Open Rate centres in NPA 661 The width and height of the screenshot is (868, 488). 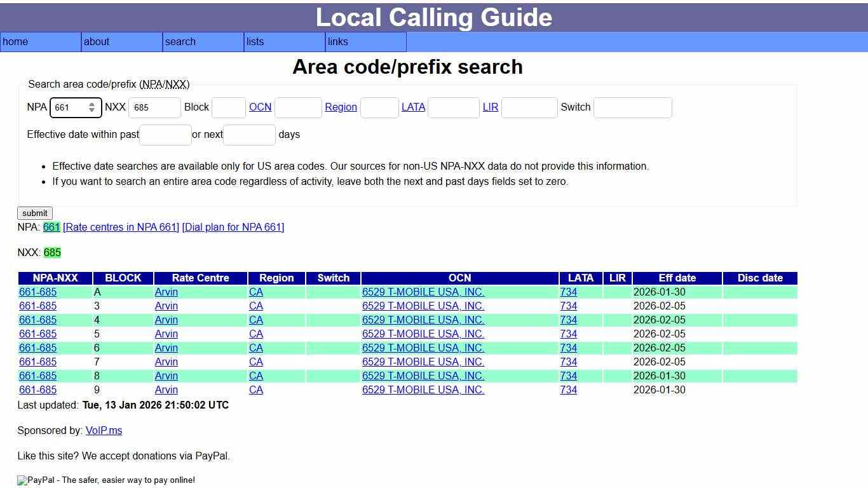click(121, 227)
